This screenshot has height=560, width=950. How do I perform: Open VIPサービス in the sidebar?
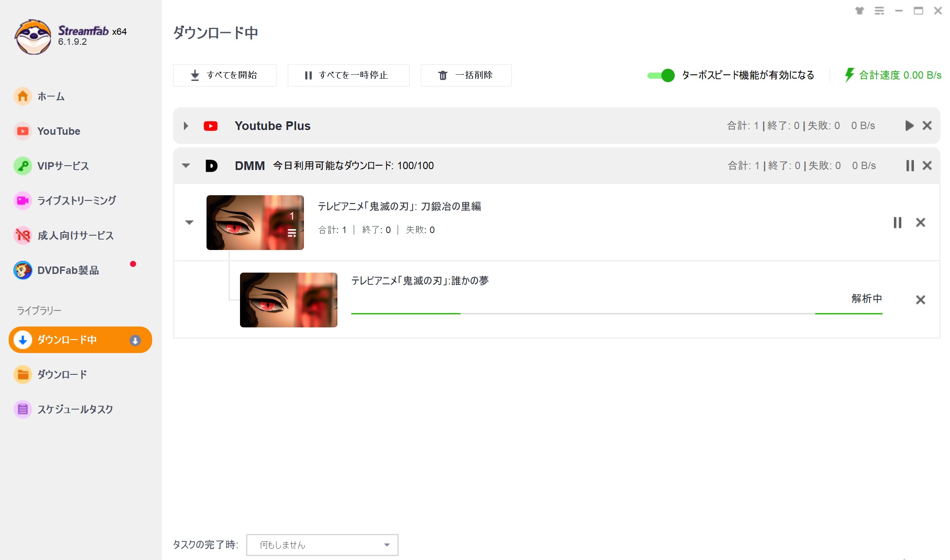point(63,166)
